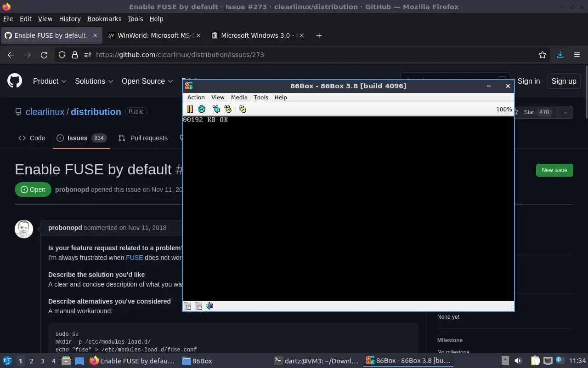588x368 pixels.
Task: Click the hard reset icon in 86Box
Action: [202, 109]
